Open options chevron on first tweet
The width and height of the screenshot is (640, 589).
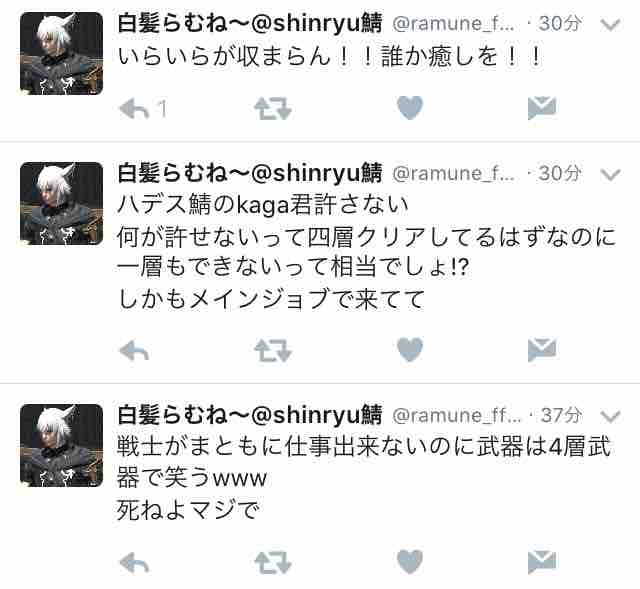[611, 25]
